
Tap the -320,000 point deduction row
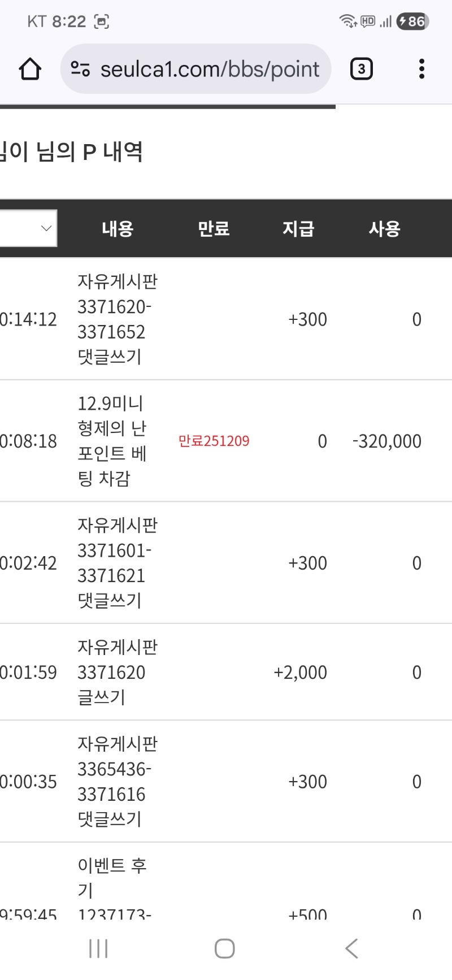click(386, 441)
